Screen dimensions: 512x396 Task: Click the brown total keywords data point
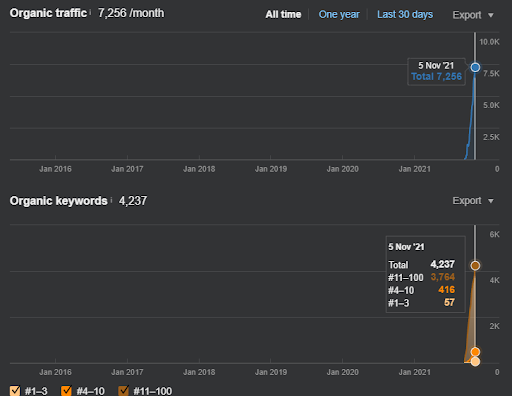475,265
